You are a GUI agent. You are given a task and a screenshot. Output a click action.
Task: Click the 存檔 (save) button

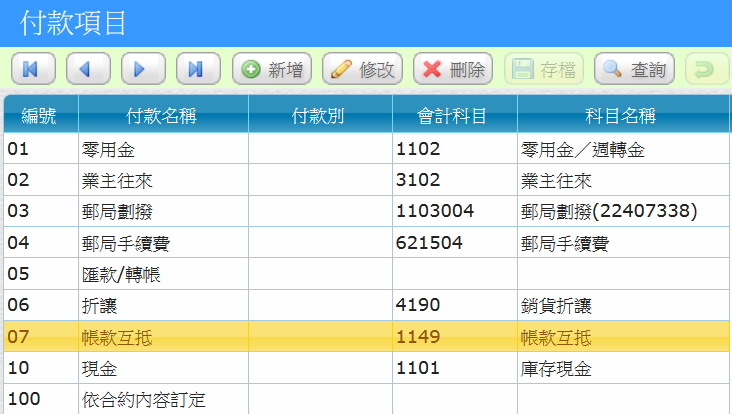tap(544, 69)
